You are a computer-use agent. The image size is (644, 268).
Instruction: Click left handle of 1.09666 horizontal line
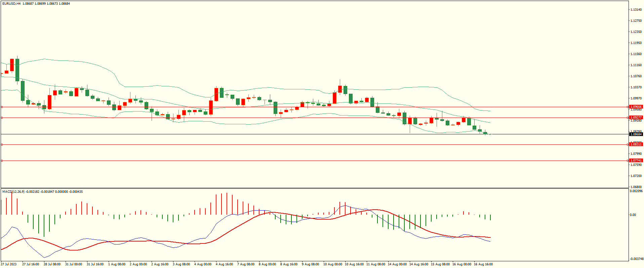tap(2, 107)
